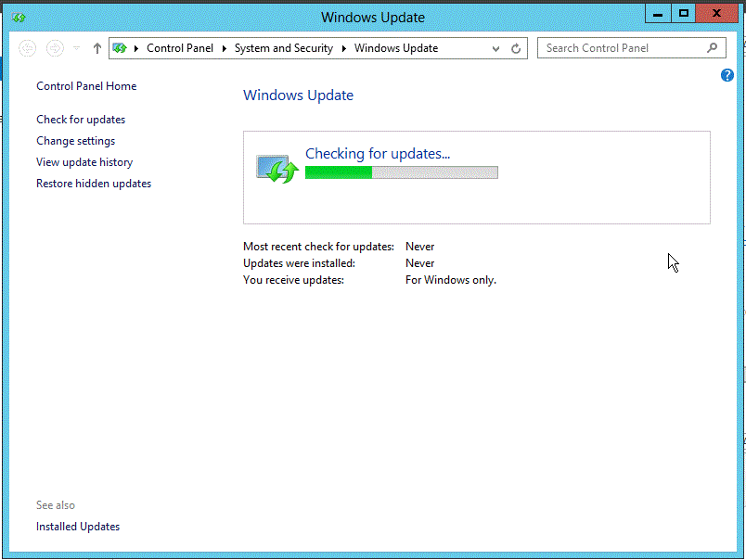
Task: Click the title bar Windows Update icon
Action: click(x=19, y=18)
